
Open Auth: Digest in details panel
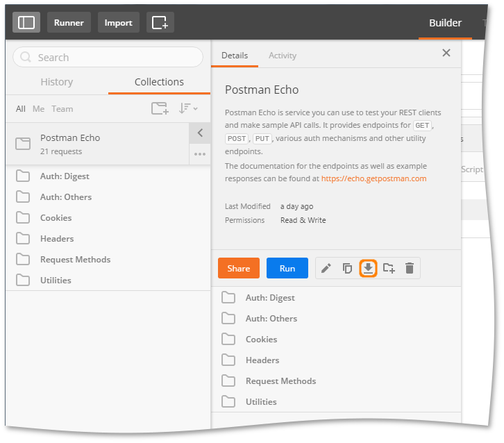coord(336,298)
